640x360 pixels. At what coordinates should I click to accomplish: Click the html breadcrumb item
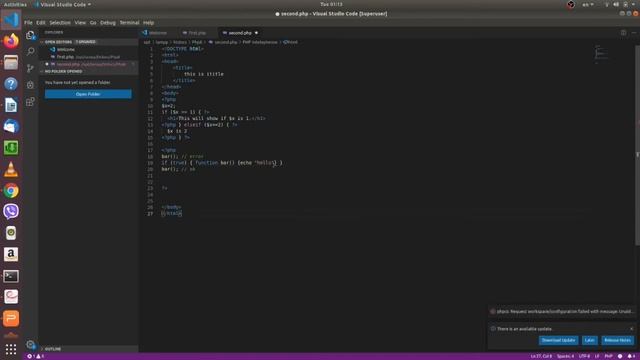(x=291, y=42)
